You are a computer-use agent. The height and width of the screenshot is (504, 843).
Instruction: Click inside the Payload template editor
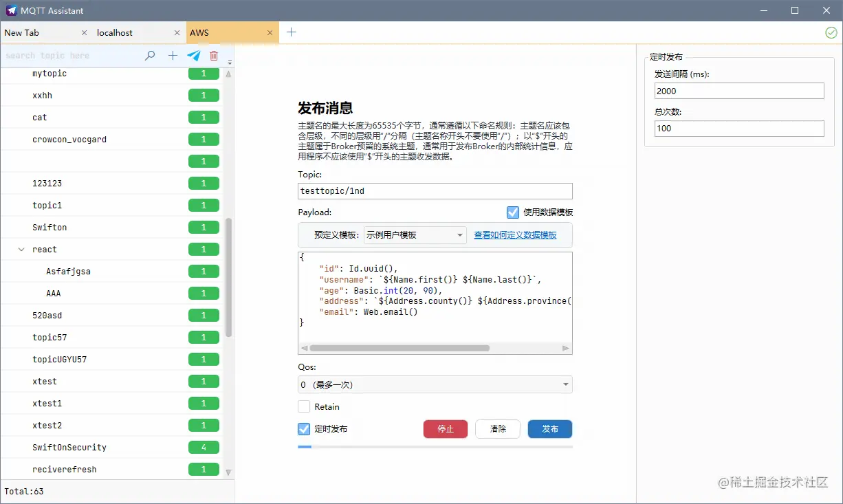(435, 297)
